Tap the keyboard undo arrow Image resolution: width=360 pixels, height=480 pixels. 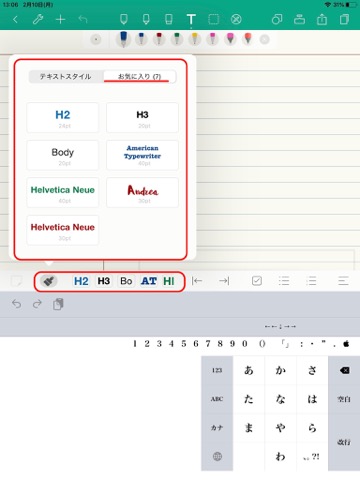coord(17,304)
